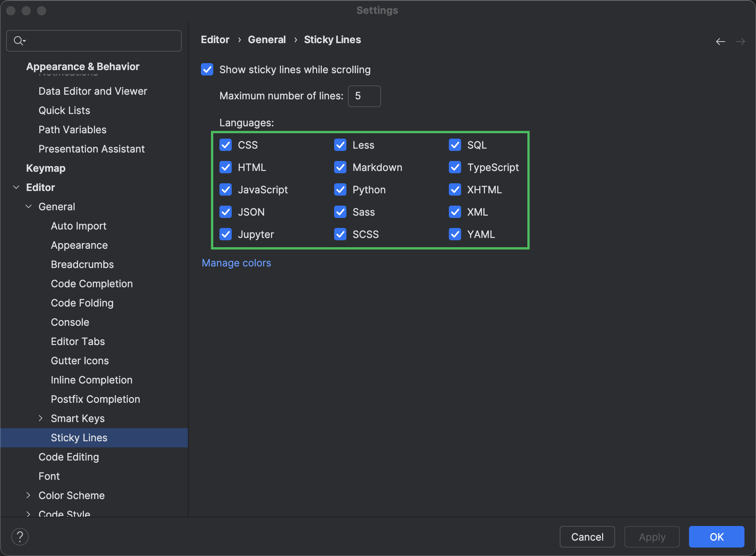This screenshot has height=556, width=756.
Task: Open the search field magnifier options
Action: point(20,40)
